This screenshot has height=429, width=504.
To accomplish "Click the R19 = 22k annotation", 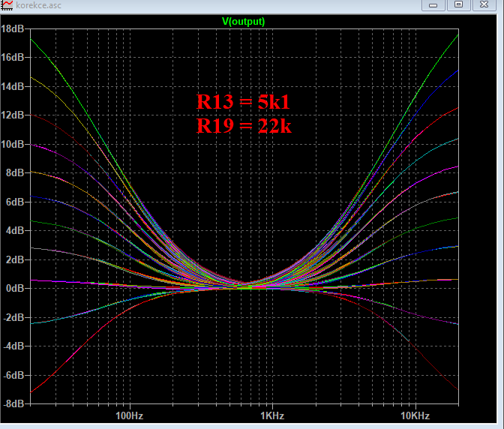I will pyautogui.click(x=244, y=126).
